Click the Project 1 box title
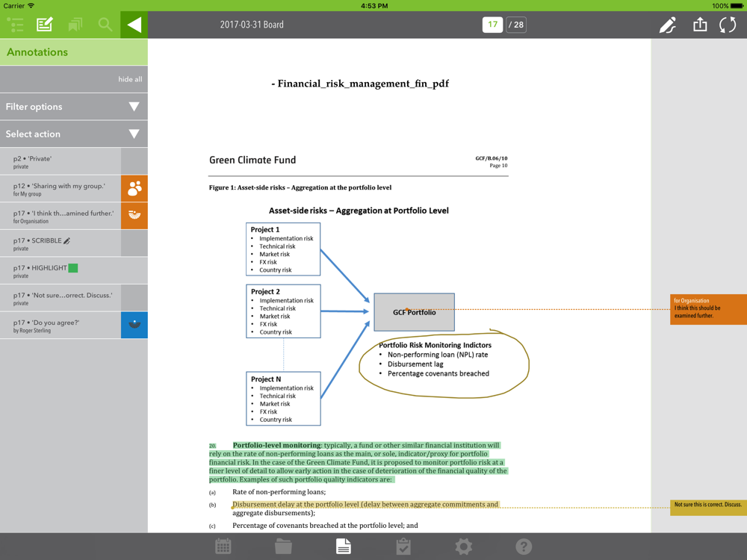 (265, 229)
